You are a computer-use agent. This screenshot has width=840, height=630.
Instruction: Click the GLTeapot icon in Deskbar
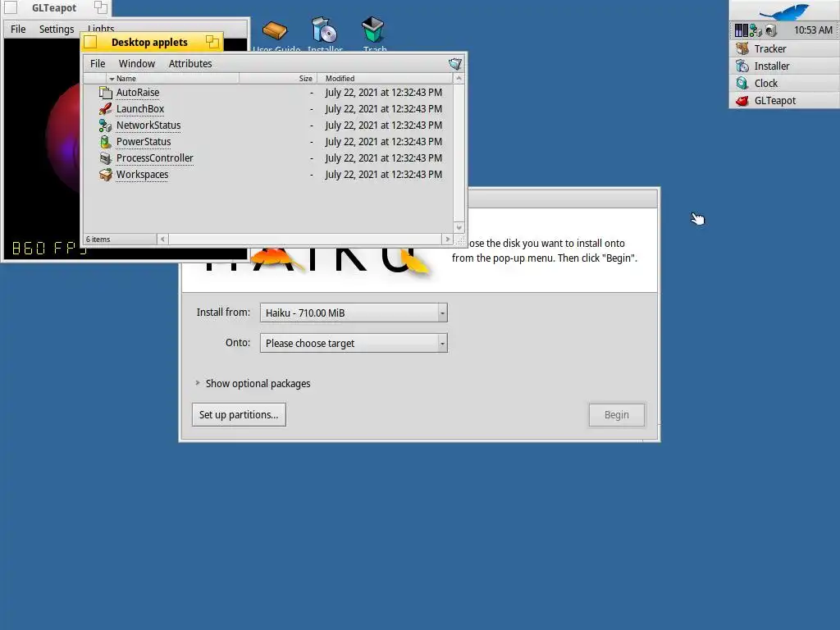point(742,100)
